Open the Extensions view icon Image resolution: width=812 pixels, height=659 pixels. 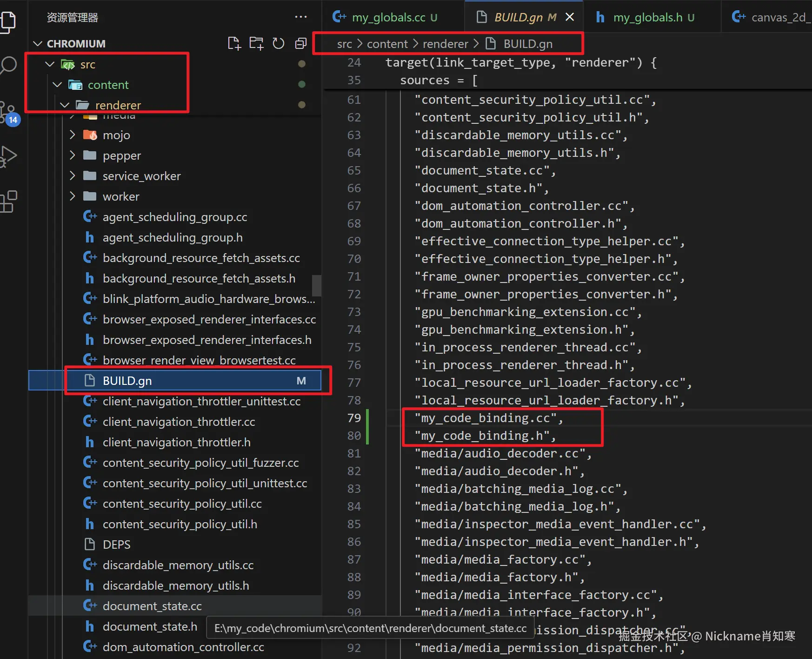click(8, 201)
